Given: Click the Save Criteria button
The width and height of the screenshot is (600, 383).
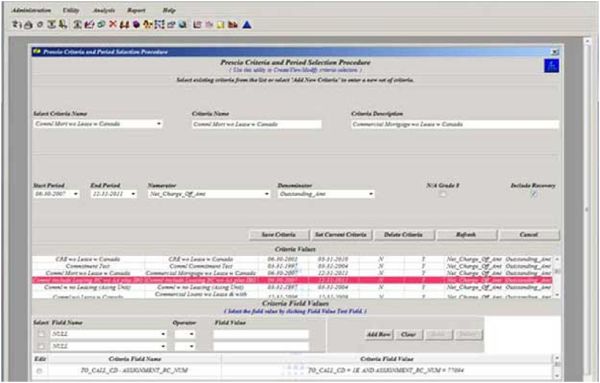Looking at the screenshot, I should click(x=278, y=235).
